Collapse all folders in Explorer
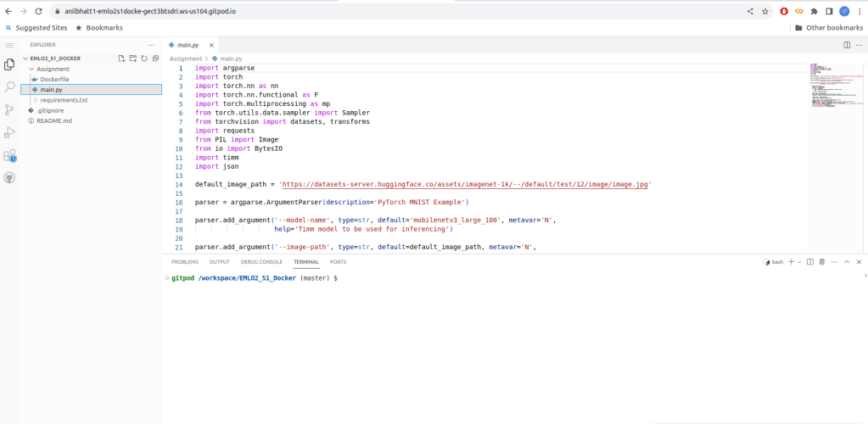 154,59
